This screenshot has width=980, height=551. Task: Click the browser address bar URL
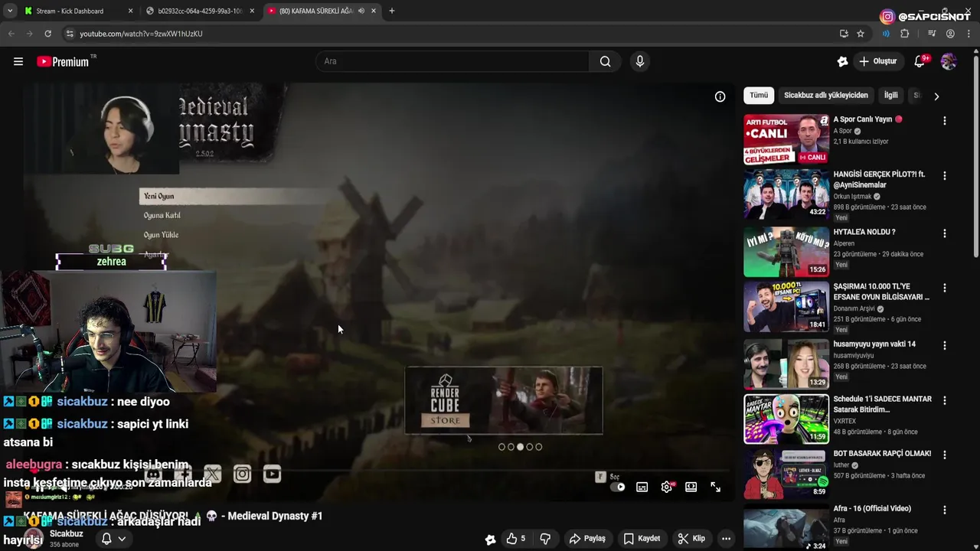click(141, 34)
